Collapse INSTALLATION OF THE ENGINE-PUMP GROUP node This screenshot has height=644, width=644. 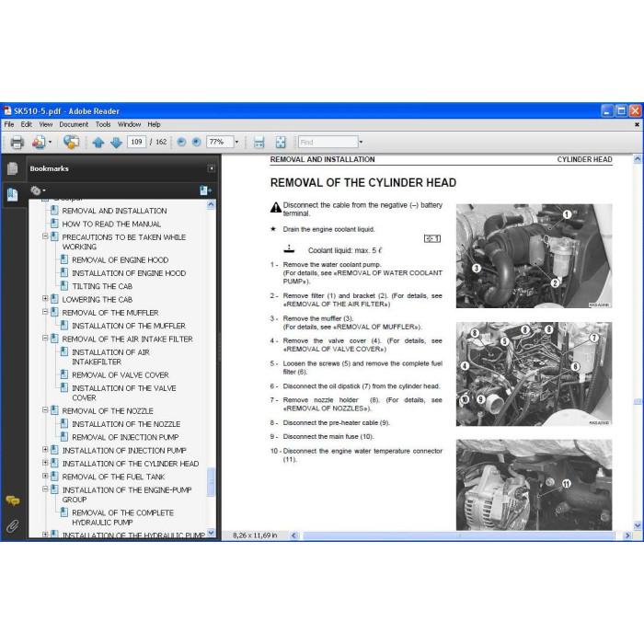(x=45, y=489)
